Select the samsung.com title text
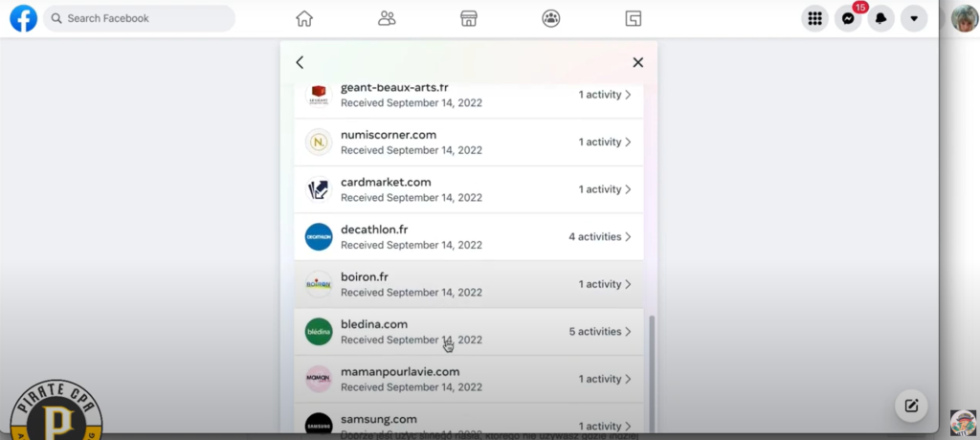The width and height of the screenshot is (980, 440). pos(379,419)
